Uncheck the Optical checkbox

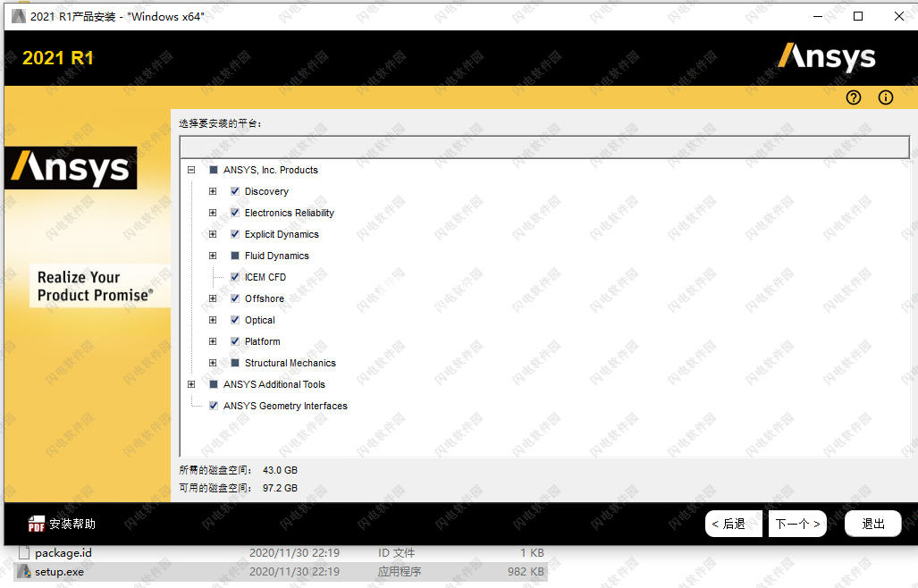click(235, 320)
